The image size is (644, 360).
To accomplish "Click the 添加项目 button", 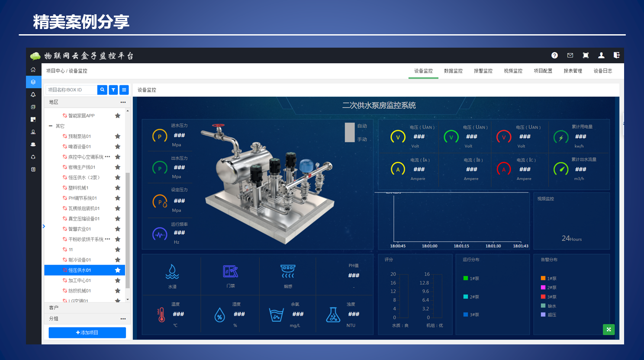I will pos(87,333).
